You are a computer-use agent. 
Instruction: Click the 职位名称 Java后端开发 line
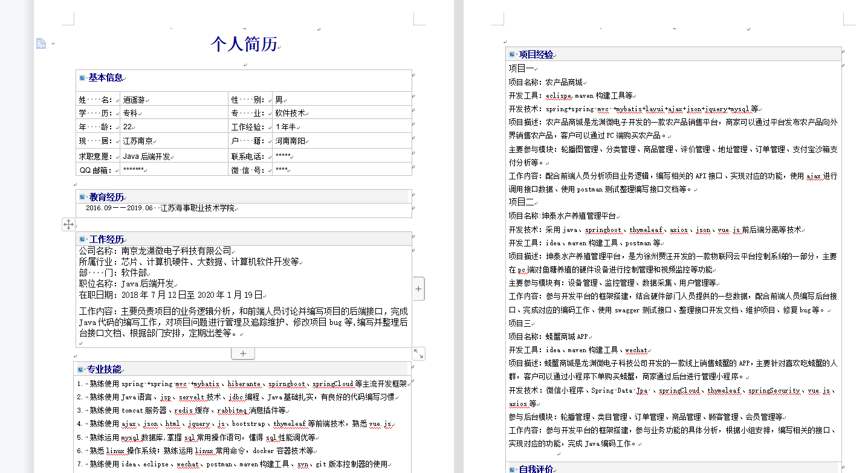(127, 283)
